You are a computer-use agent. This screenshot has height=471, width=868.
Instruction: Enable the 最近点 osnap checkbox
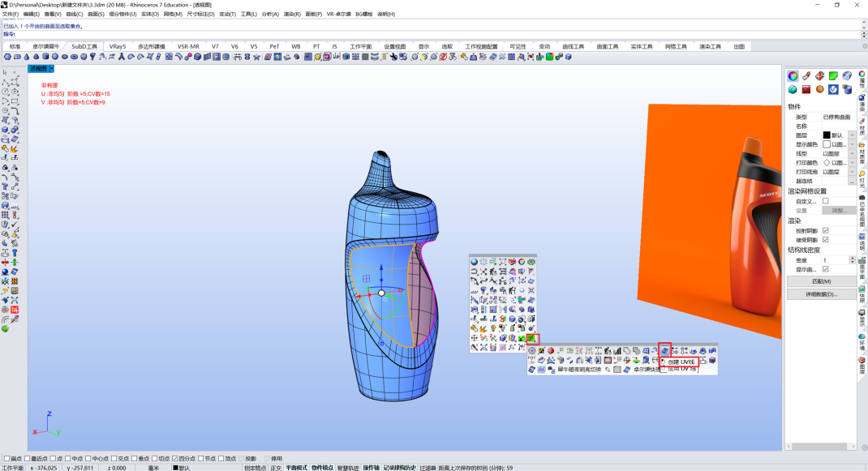27,458
